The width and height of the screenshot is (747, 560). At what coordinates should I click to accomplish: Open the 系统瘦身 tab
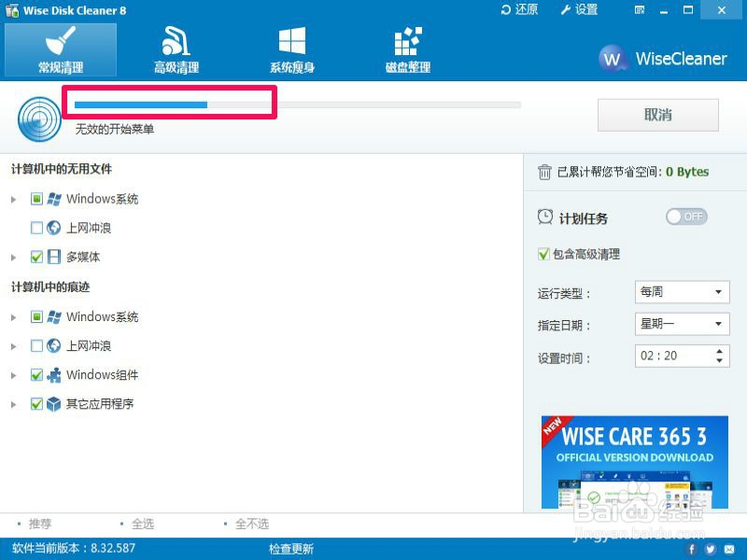point(292,50)
